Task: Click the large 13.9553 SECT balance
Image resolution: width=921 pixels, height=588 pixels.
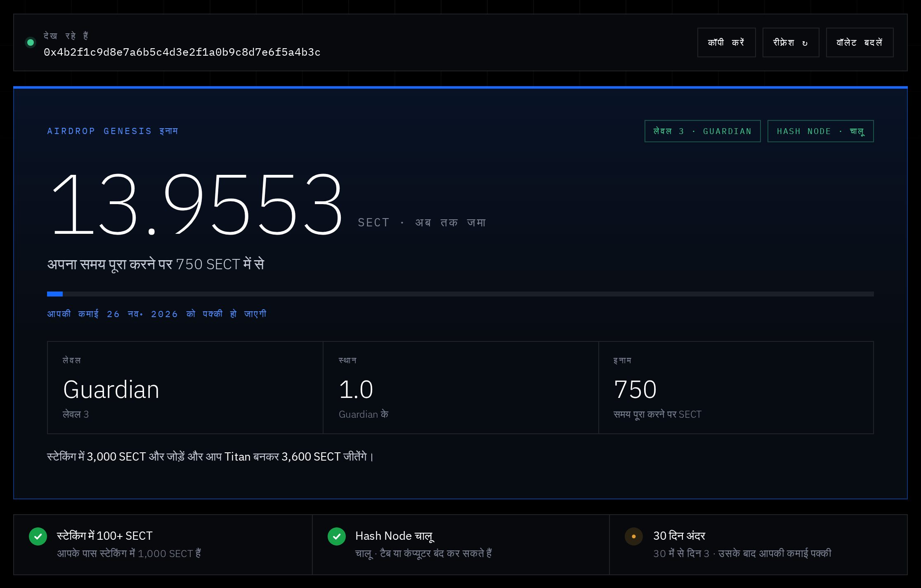Action: (x=197, y=205)
